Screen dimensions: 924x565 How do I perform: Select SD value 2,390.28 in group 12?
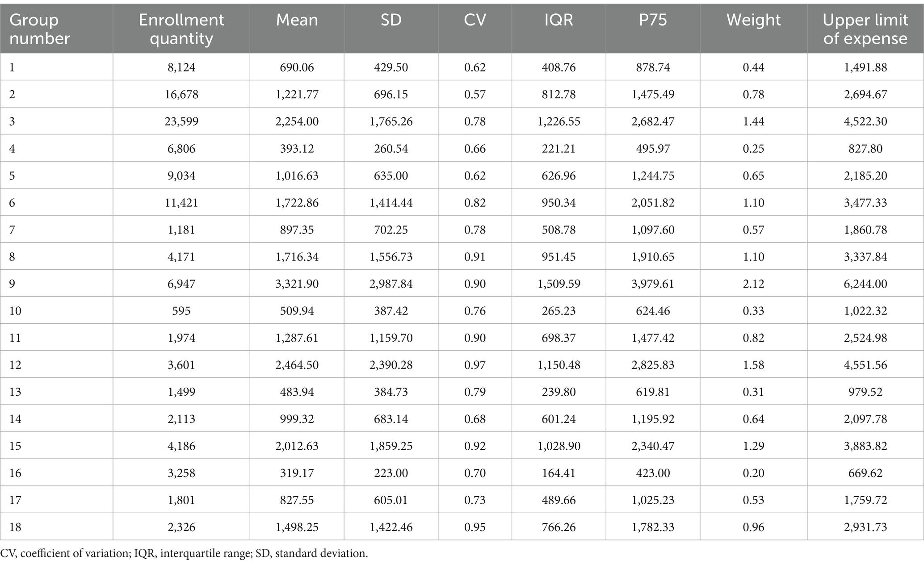pos(391,365)
